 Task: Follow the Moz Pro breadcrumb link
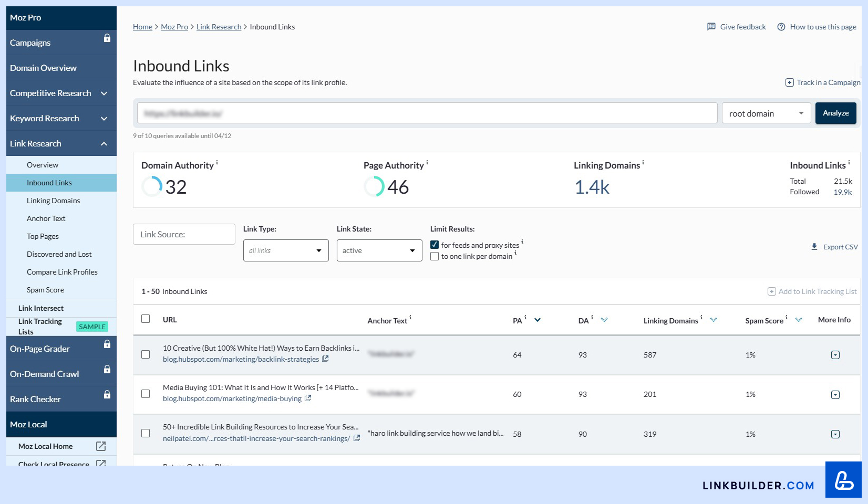point(174,27)
